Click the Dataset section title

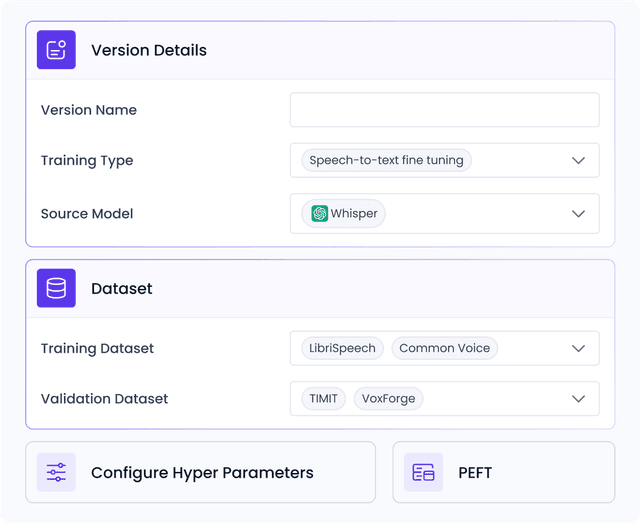[122, 288]
